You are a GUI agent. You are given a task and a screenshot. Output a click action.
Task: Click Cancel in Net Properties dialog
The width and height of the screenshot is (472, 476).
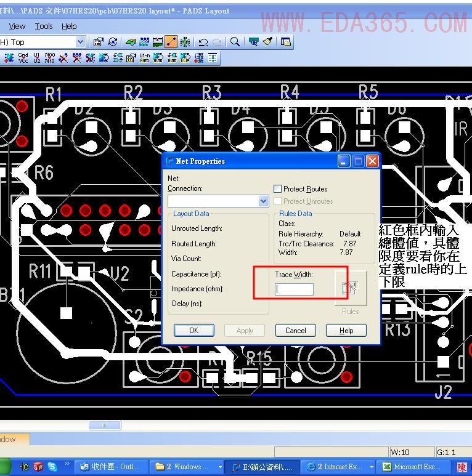click(295, 331)
